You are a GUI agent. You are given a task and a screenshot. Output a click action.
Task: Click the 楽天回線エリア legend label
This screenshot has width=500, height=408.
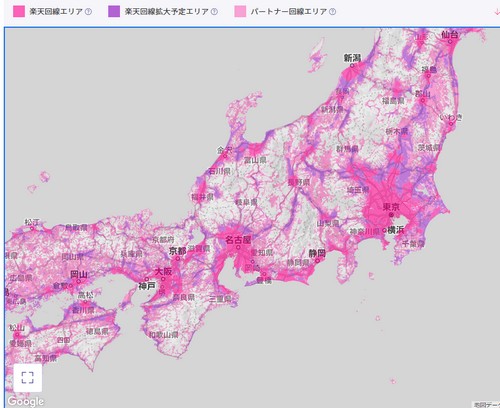point(56,12)
